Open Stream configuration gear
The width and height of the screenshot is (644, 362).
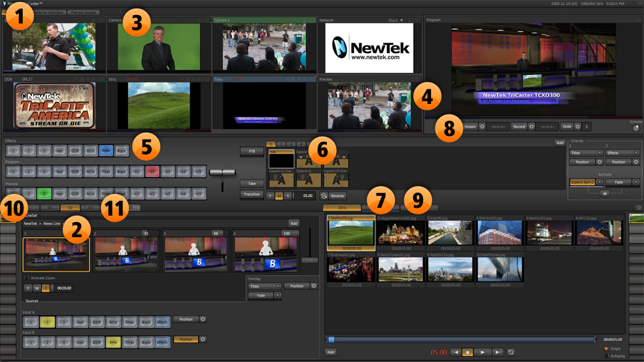point(483,127)
